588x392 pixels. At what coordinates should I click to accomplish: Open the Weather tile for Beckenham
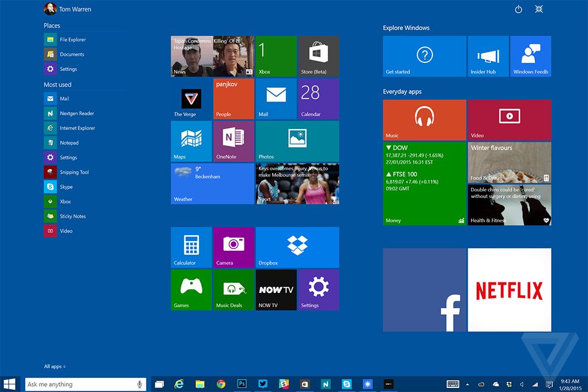pyautogui.click(x=213, y=183)
